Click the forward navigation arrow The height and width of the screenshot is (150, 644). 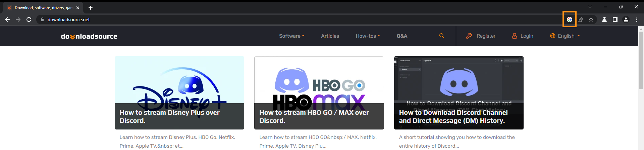(x=18, y=20)
